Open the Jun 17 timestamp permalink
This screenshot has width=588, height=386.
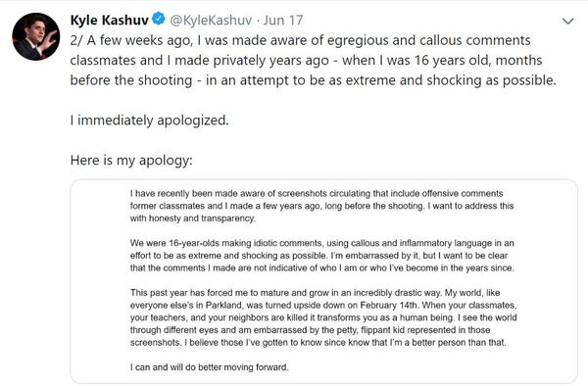[283, 20]
